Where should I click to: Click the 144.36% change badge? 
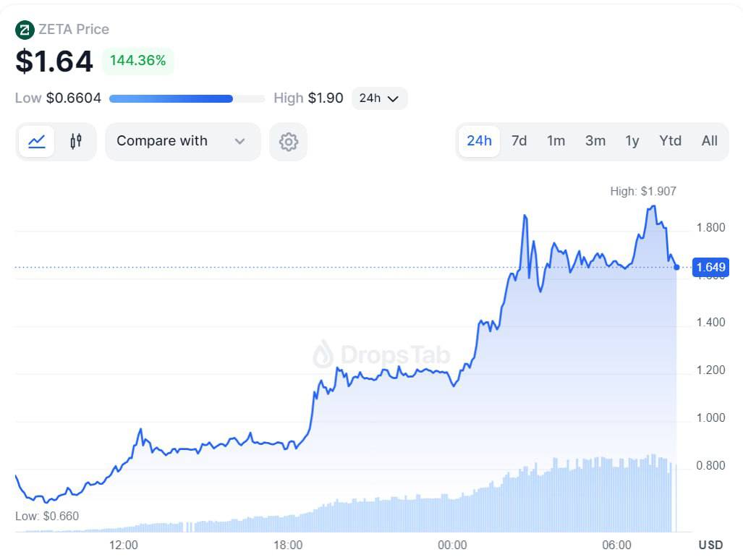pyautogui.click(x=137, y=61)
